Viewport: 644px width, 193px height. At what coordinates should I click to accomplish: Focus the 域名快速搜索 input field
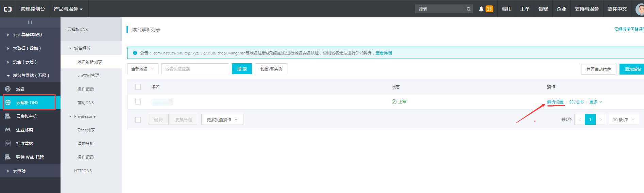point(195,69)
